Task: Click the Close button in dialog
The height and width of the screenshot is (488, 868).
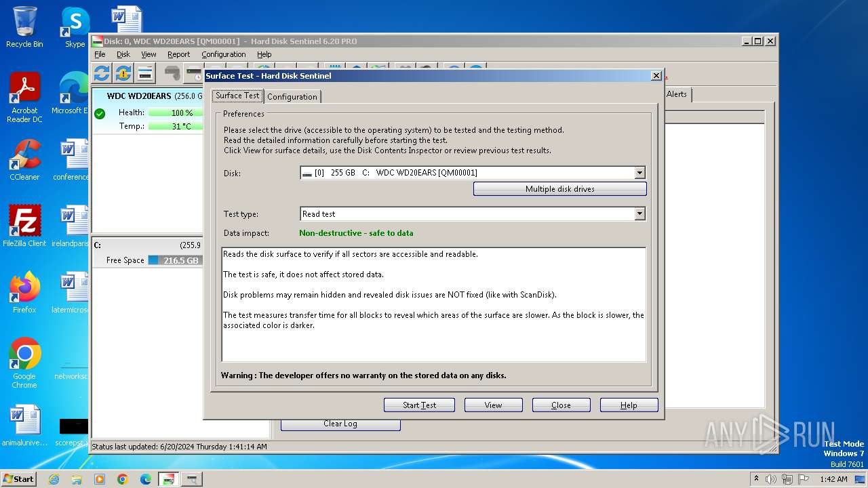Action: (x=561, y=405)
